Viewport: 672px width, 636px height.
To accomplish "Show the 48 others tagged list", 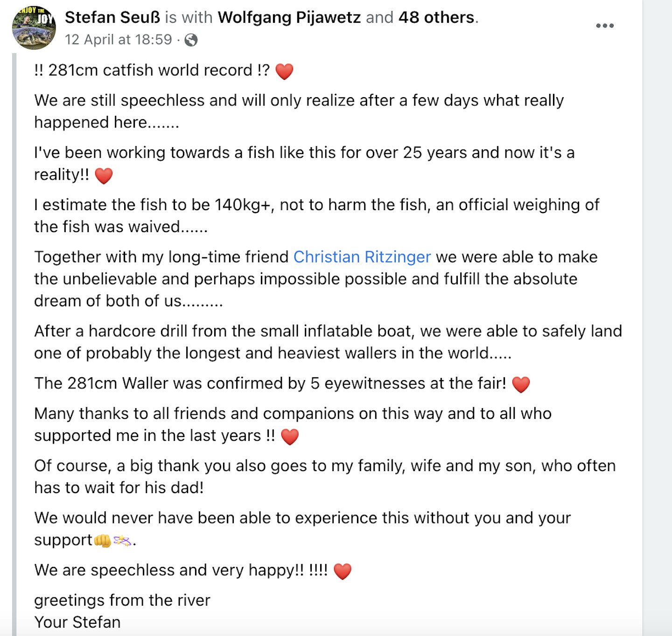I will coord(436,17).
